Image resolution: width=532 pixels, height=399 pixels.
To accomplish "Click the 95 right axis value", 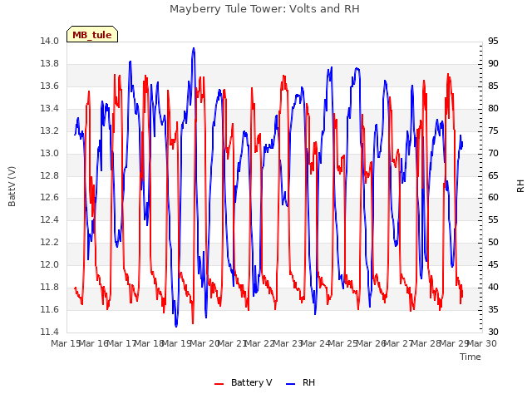I will (493, 42).
